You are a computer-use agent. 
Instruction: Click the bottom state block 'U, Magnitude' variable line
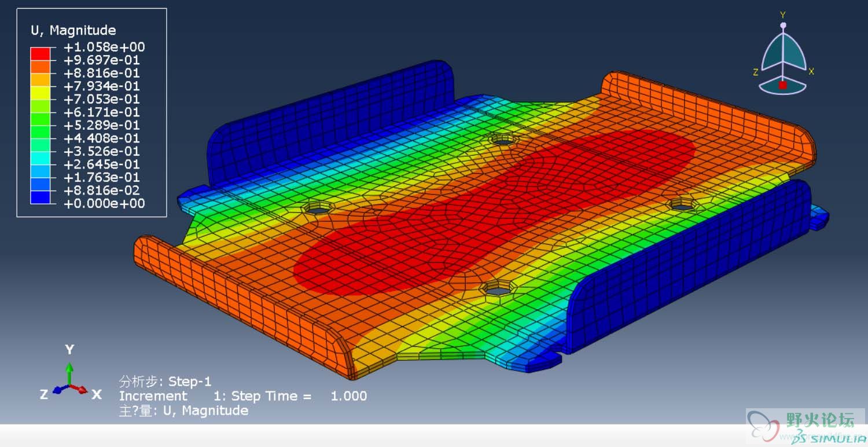click(183, 411)
